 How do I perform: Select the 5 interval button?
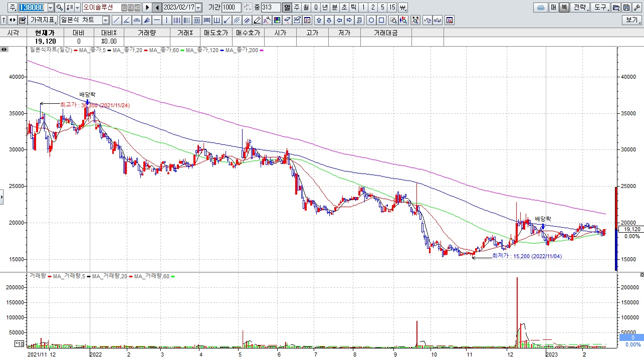[382, 8]
